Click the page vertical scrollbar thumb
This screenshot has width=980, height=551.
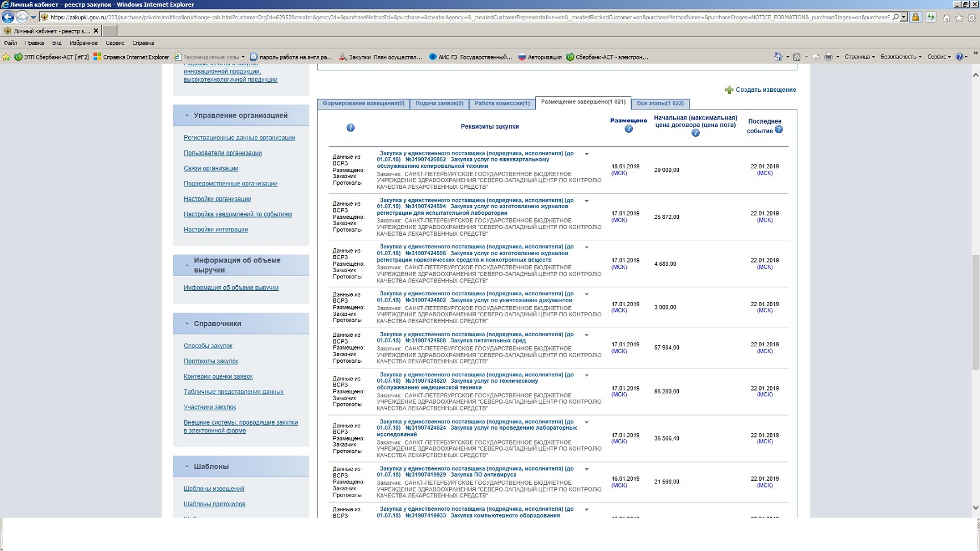tap(975, 312)
